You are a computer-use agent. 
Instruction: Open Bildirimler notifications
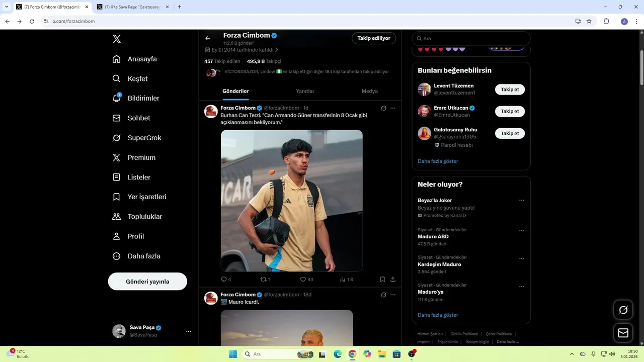[136, 98]
